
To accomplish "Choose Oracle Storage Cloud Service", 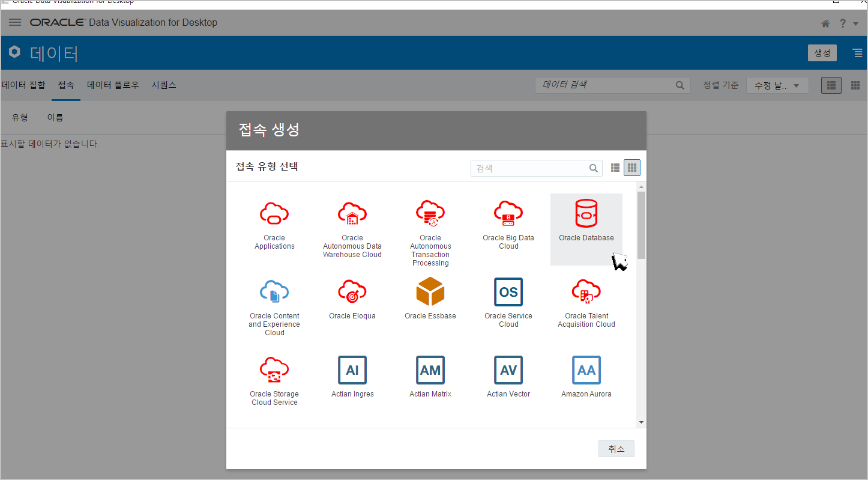I will tap(274, 381).
